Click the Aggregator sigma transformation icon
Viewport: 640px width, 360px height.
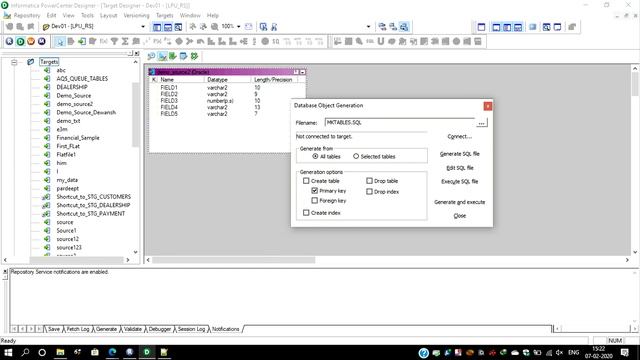click(125, 41)
